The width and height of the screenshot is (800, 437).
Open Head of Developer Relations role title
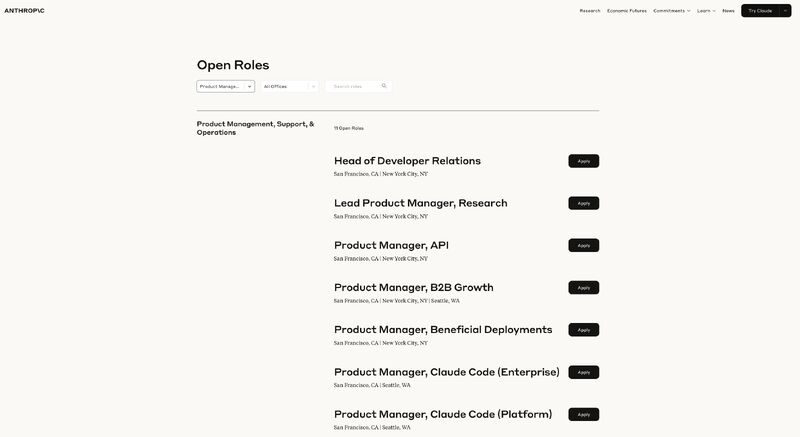pos(407,161)
